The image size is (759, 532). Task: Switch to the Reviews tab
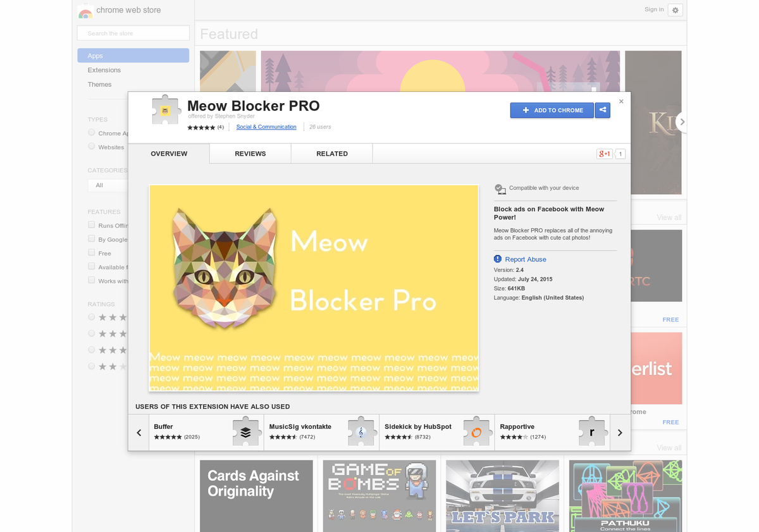[250, 154]
